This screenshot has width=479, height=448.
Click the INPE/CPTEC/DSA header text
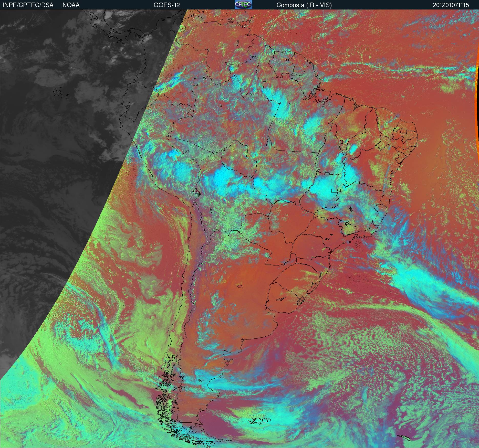(28, 5)
